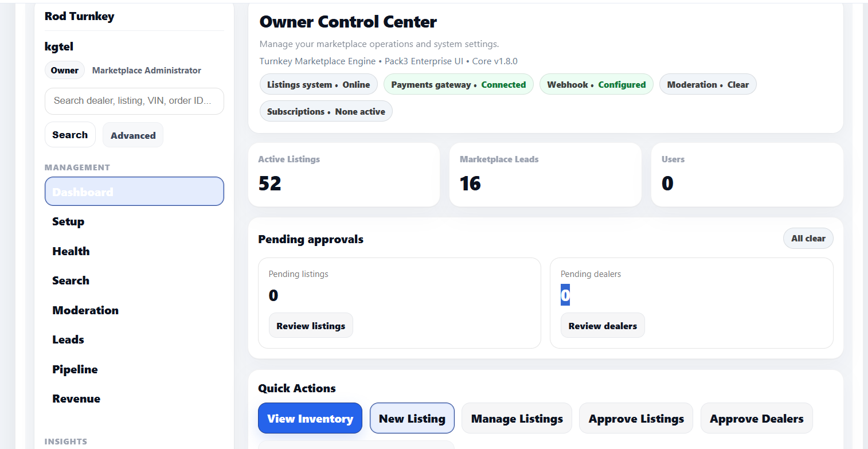This screenshot has height=449, width=868.
Task: Review pending dealers
Action: [603, 325]
